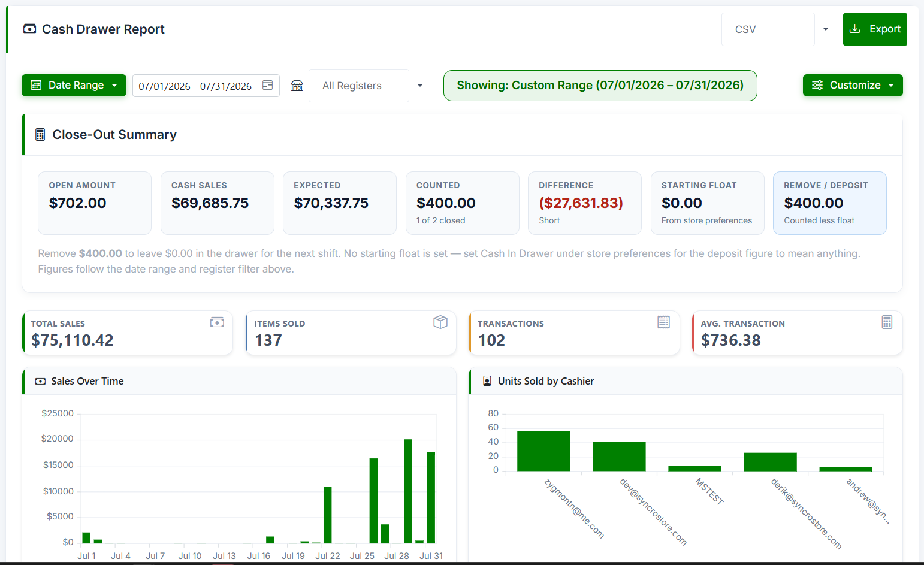The height and width of the screenshot is (565, 924).
Task: Open the Date Range dropdown
Action: pos(74,85)
